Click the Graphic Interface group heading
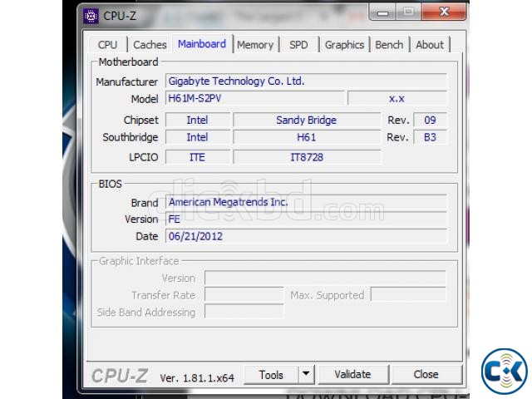The image size is (532, 399). (x=139, y=261)
